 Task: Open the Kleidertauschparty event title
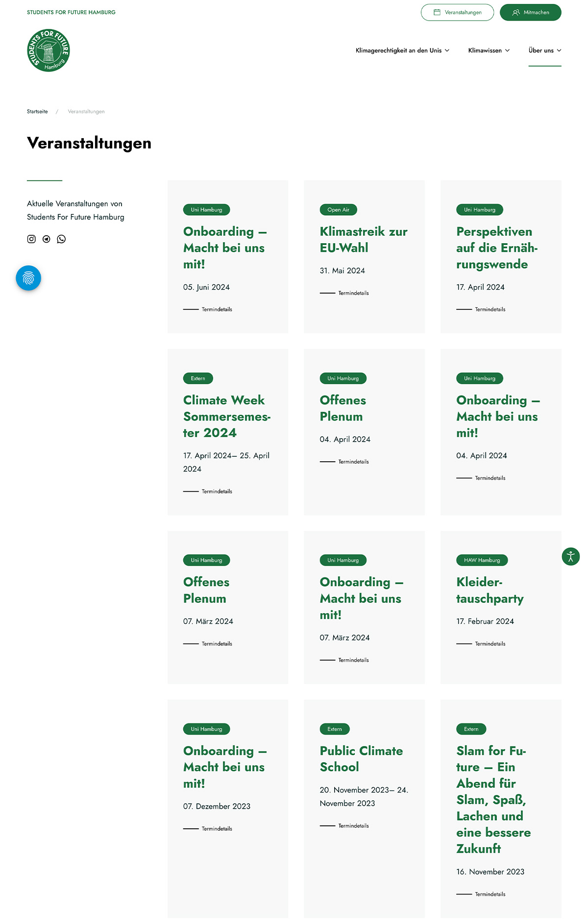[490, 590]
